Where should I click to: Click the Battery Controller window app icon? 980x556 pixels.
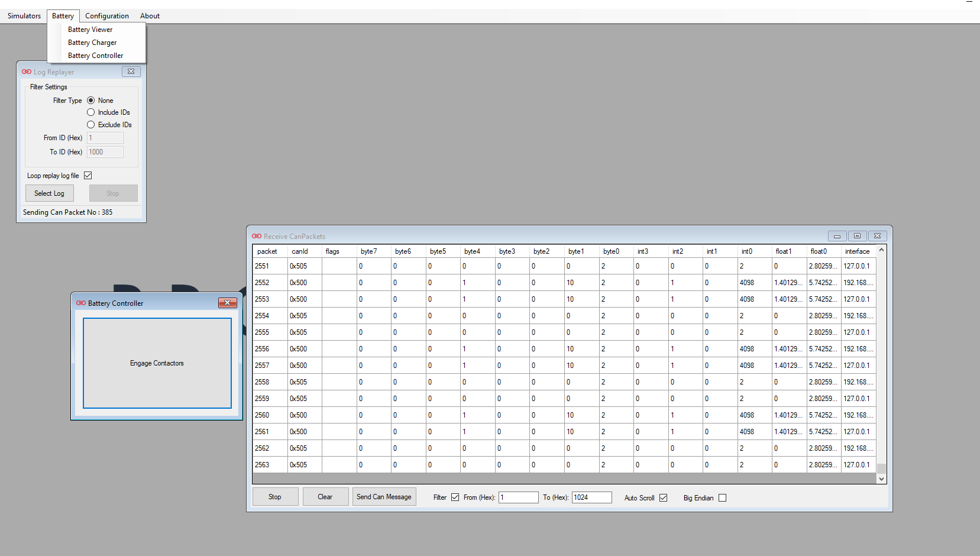pyautogui.click(x=81, y=303)
